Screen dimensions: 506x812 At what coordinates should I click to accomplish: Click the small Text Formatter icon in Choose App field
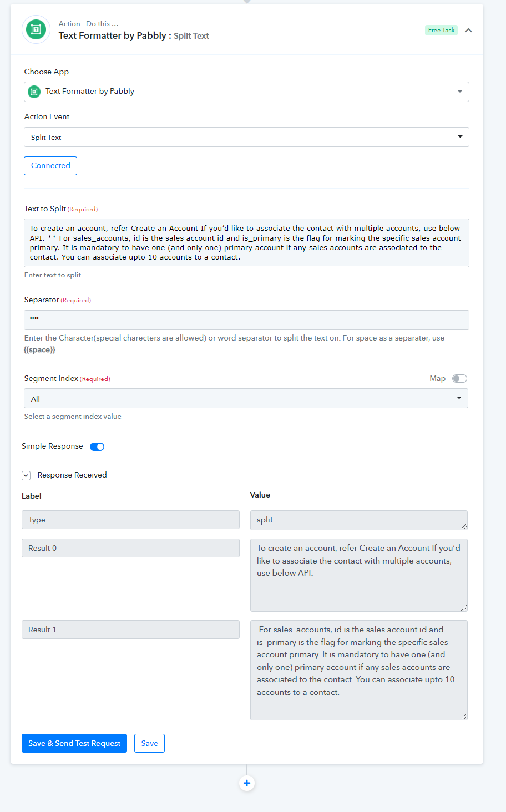click(x=34, y=92)
